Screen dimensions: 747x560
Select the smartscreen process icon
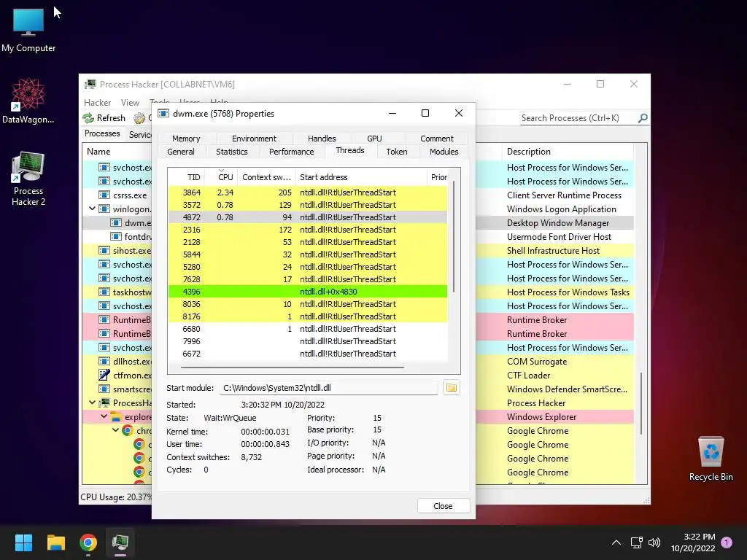(104, 389)
